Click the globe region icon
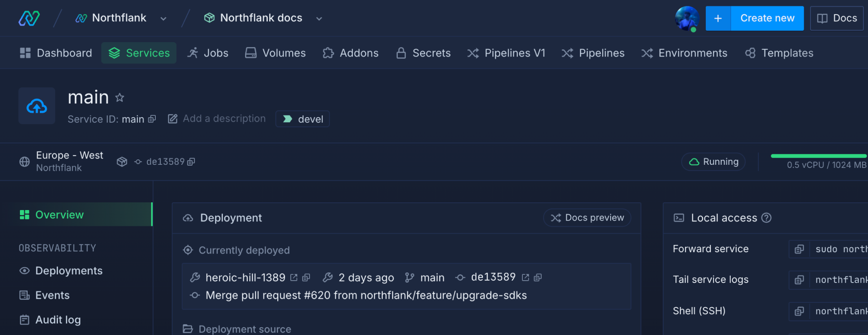Screen dimensions: 868x335 [24, 162]
